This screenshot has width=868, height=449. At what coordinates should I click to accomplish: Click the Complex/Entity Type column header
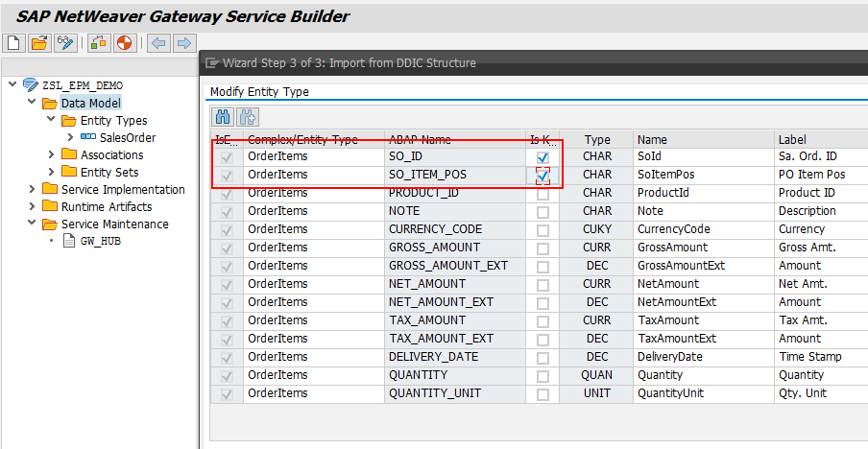[x=314, y=140]
